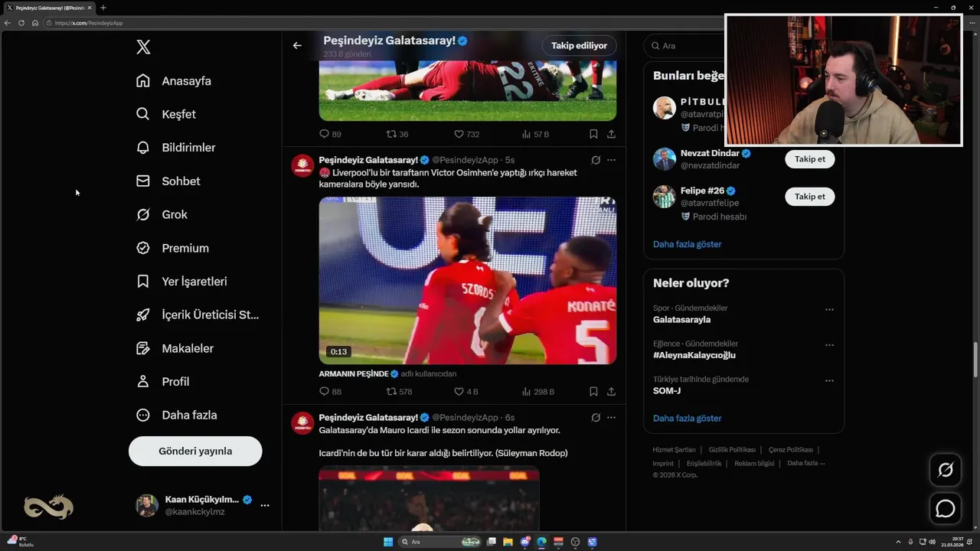The height and width of the screenshot is (551, 980).
Task: Share the post with 57 B views
Action: pos(611,134)
